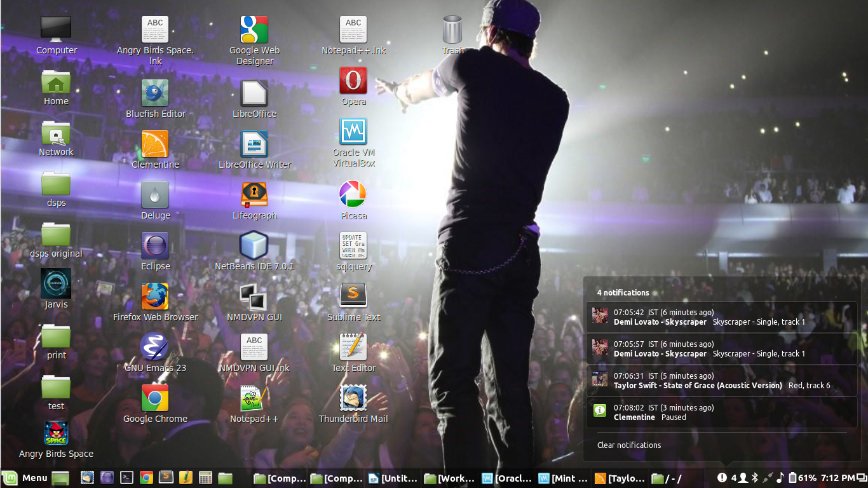This screenshot has width=868, height=488.
Task: Open the 7:12 PM clock calendar
Action: point(837,478)
